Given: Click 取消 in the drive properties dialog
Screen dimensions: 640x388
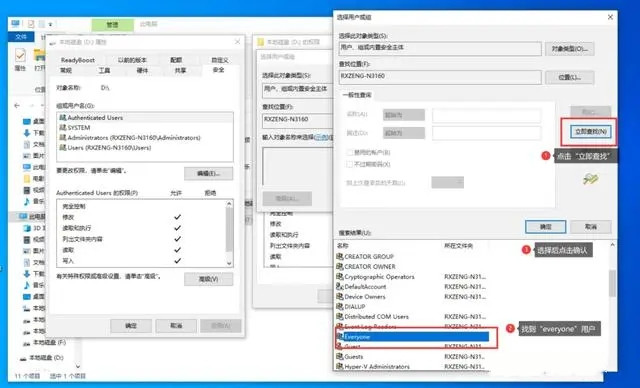Looking at the screenshot, I should [x=176, y=326].
